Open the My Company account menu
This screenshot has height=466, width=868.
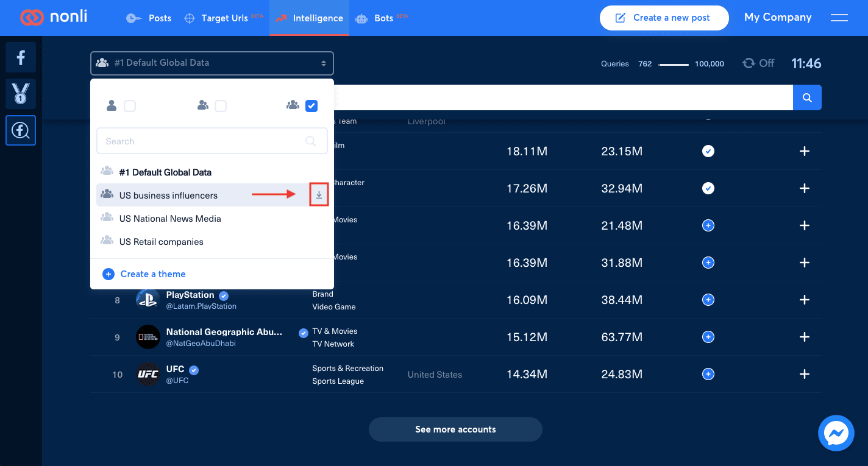click(778, 18)
